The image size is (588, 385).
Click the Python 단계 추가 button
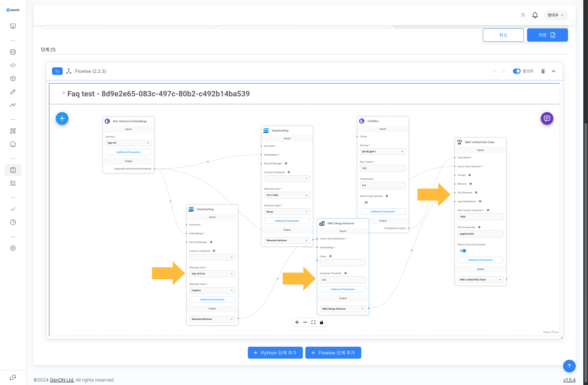tap(275, 353)
